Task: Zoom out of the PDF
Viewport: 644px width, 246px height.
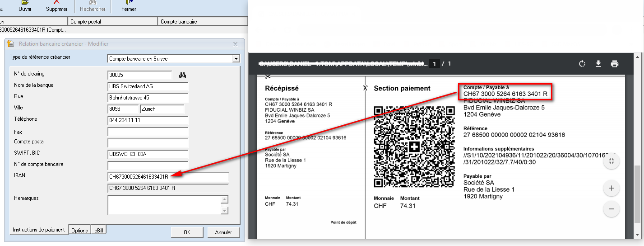Action: tap(611, 209)
